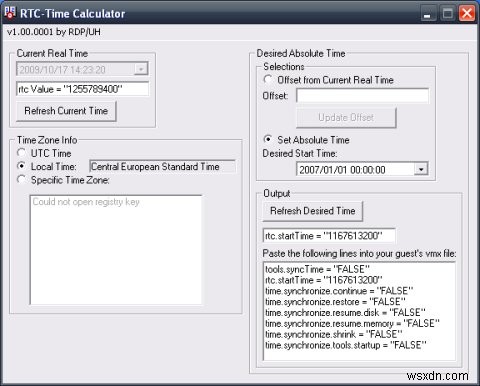Click the Update Offset button
Viewport: 480px width, 386px height.
346,117
